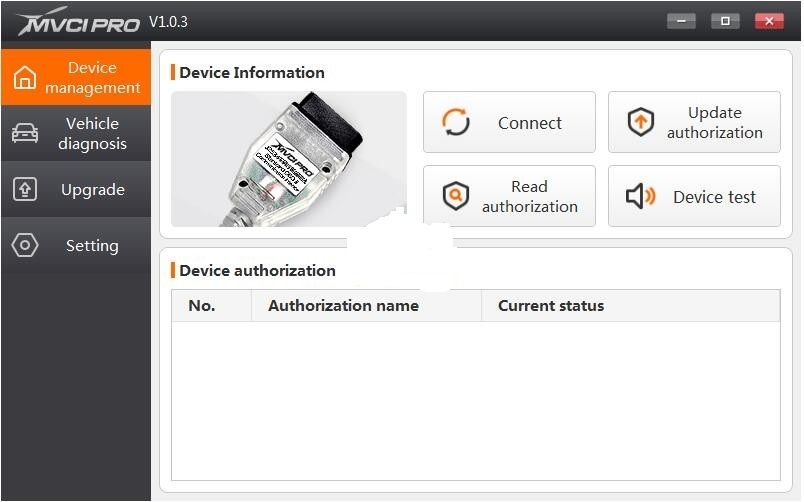The height and width of the screenshot is (502, 804).
Task: Click the Read authorization button label
Action: point(529,196)
